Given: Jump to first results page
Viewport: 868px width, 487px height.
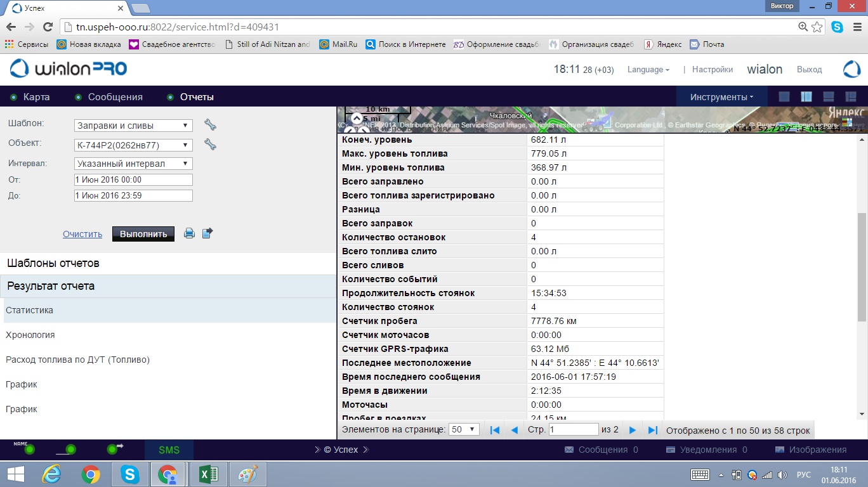Looking at the screenshot, I should [x=495, y=430].
